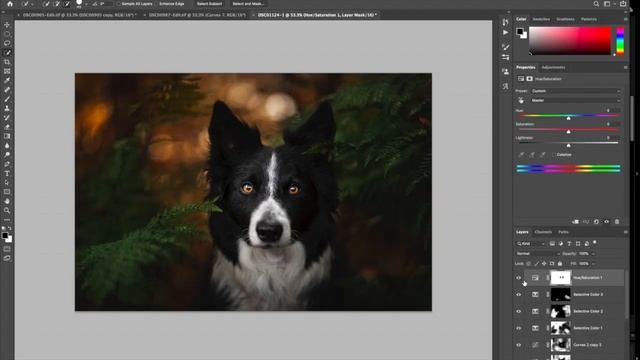
Task: Reset adjustment to defaults in Properties
Action: point(596,222)
